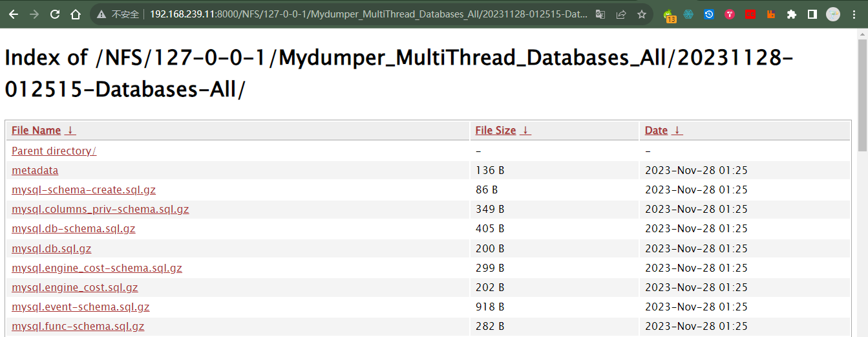This screenshot has height=337, width=868.
Task: Download mysql.func-schema.sql.gz
Action: click(78, 326)
